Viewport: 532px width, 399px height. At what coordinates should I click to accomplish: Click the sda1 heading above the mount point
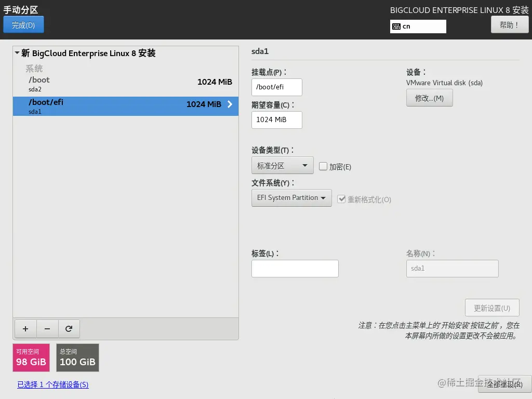pos(260,51)
